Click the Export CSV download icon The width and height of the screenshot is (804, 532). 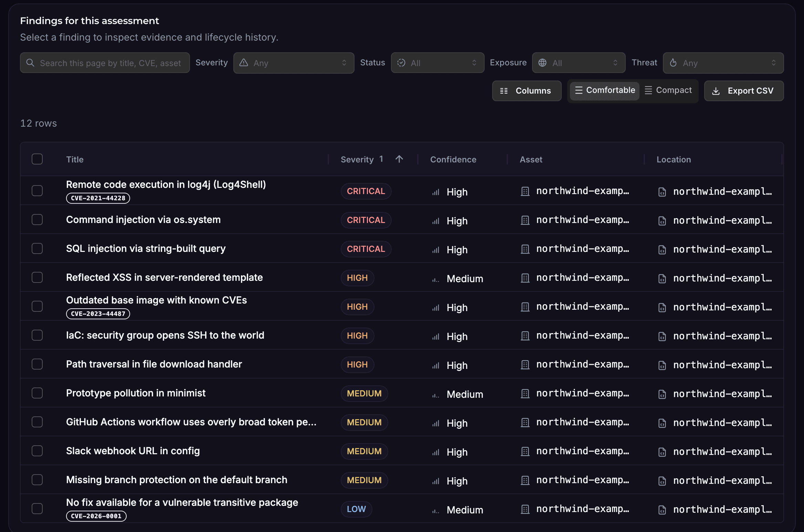[716, 91]
